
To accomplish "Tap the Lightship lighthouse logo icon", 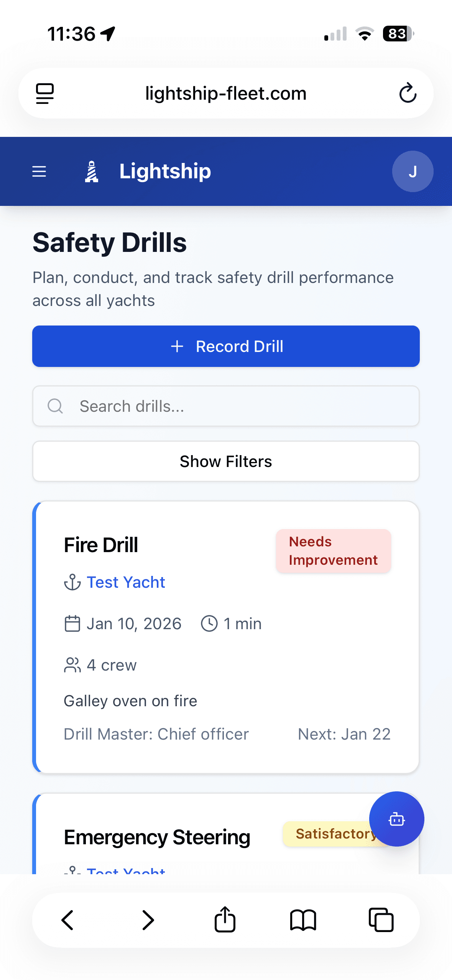I will point(92,171).
